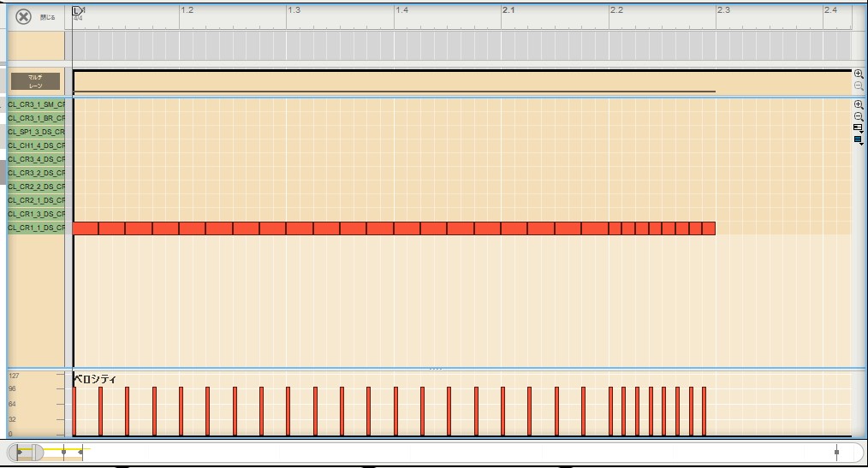Open the note edit mode dropdown icon
This screenshot has height=468, width=868.
coord(859,128)
